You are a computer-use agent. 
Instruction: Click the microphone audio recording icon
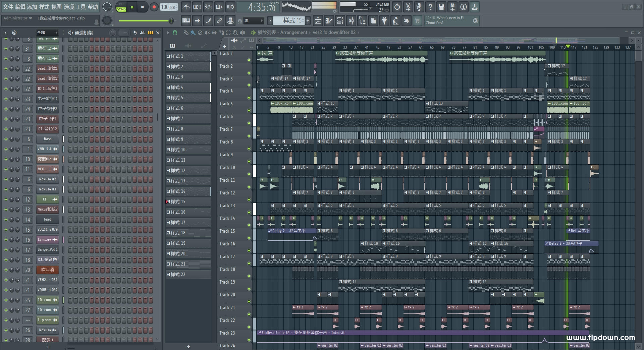point(419,7)
